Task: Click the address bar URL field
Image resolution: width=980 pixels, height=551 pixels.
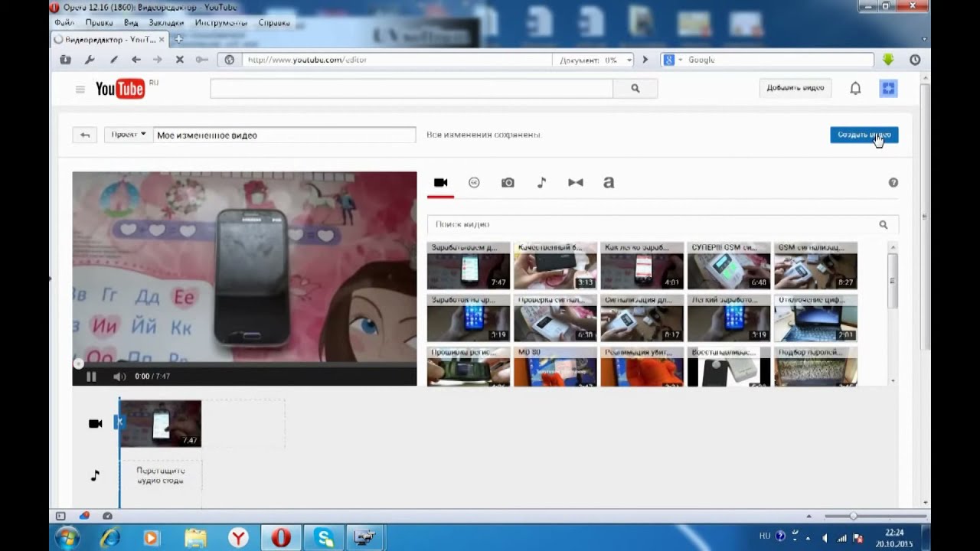Action: 397,60
